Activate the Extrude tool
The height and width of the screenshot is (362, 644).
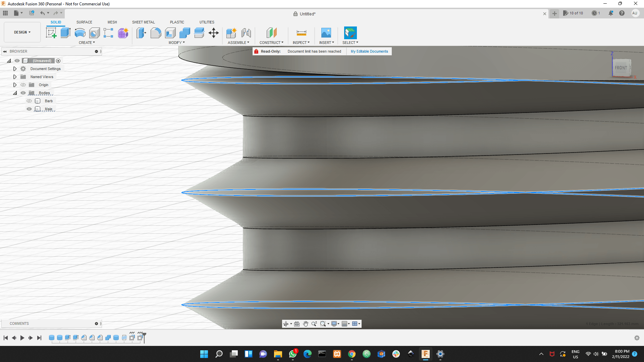coord(65,33)
